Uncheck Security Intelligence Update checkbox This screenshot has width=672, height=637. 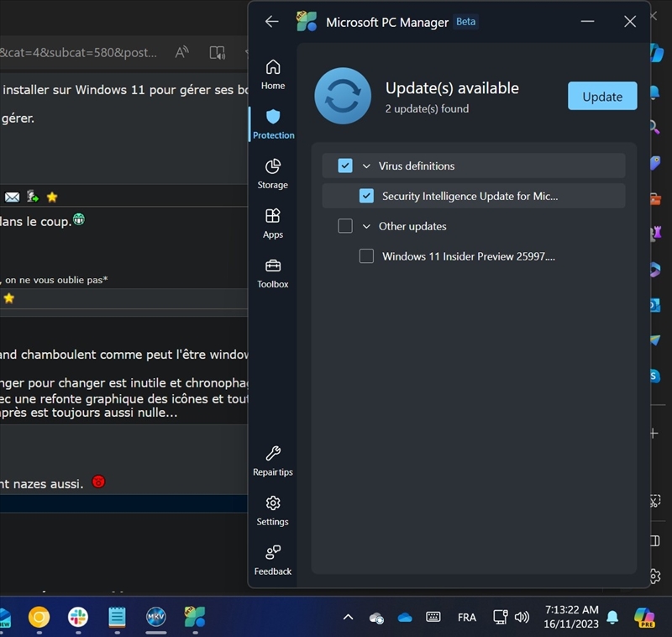pyautogui.click(x=366, y=196)
